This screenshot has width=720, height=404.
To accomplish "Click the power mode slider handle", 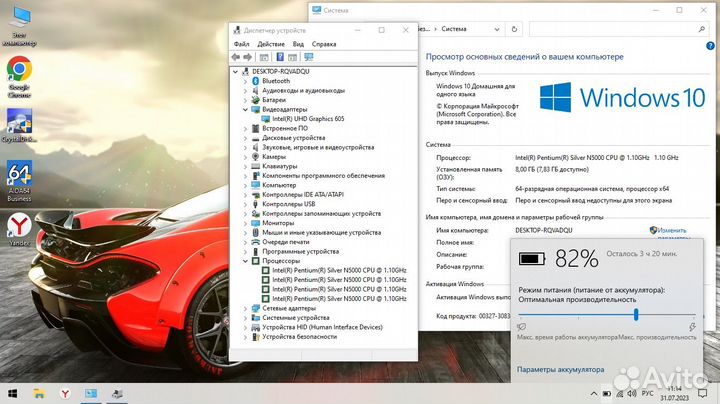I will [x=636, y=314].
